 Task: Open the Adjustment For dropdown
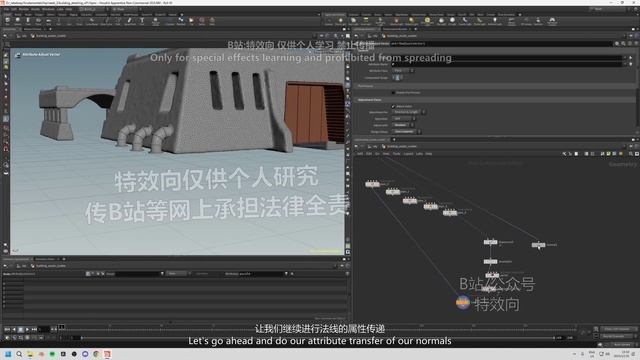(x=409, y=112)
